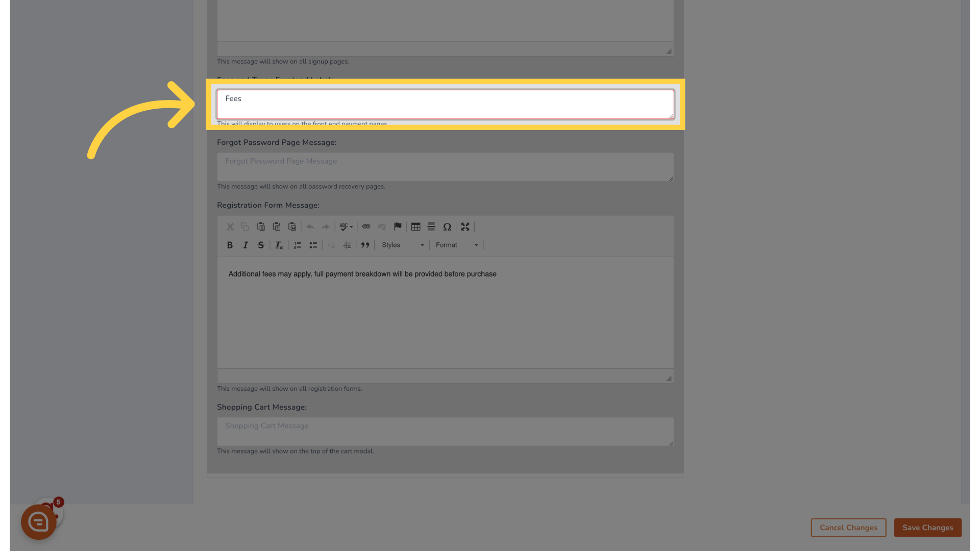
Task: Click the bulleted list icon
Action: (313, 245)
